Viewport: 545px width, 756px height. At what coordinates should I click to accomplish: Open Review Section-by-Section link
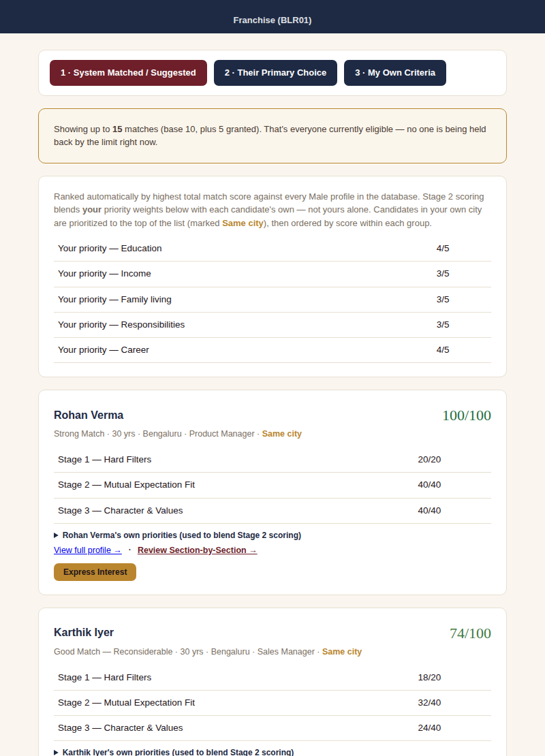point(198,550)
